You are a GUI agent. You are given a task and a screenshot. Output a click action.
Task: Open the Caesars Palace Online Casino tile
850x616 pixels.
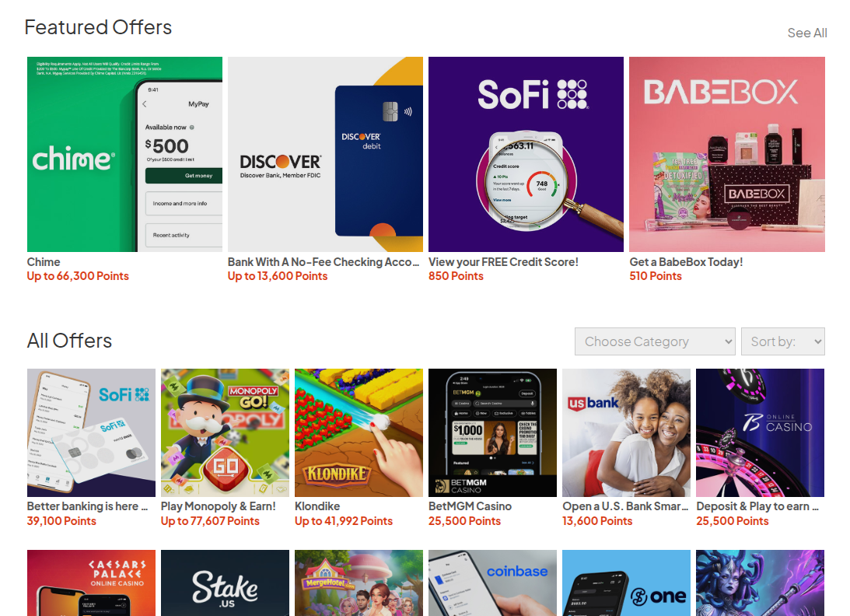tap(91, 583)
